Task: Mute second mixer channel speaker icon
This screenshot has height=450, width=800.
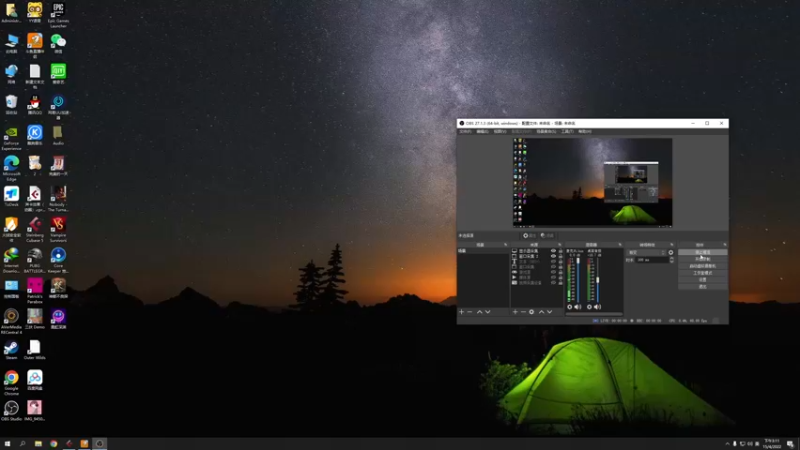Action: [597, 307]
